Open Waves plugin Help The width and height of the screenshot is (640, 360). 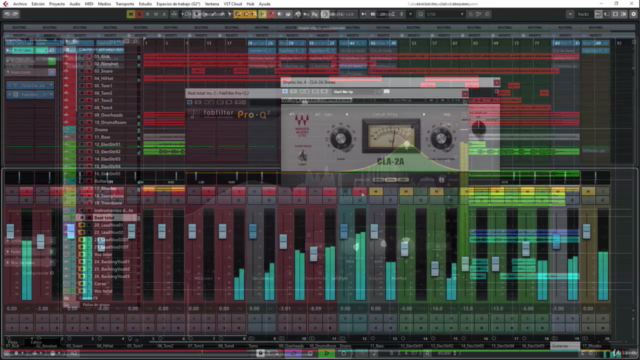coord(447,114)
